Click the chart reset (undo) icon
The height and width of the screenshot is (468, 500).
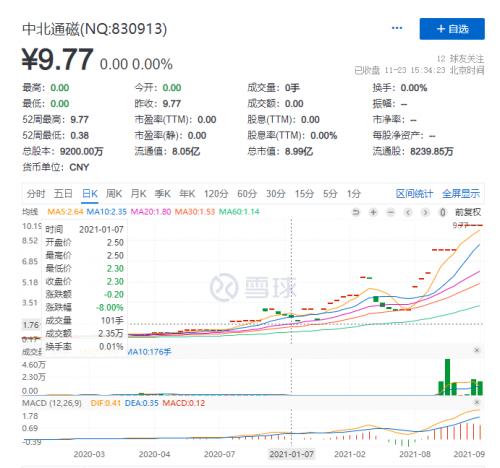click(x=356, y=212)
